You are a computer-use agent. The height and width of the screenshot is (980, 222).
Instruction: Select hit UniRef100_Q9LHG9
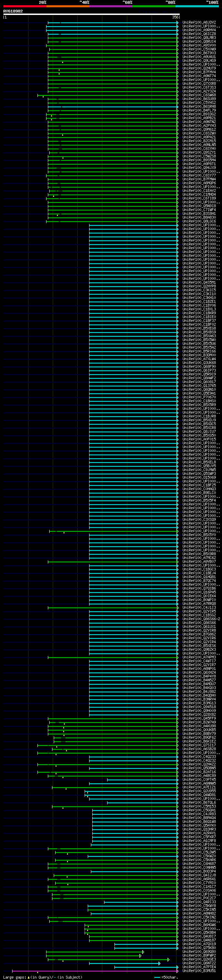click(199, 60)
